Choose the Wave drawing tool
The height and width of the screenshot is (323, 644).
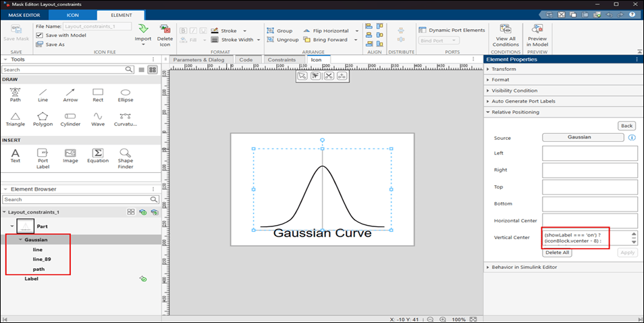point(98,118)
